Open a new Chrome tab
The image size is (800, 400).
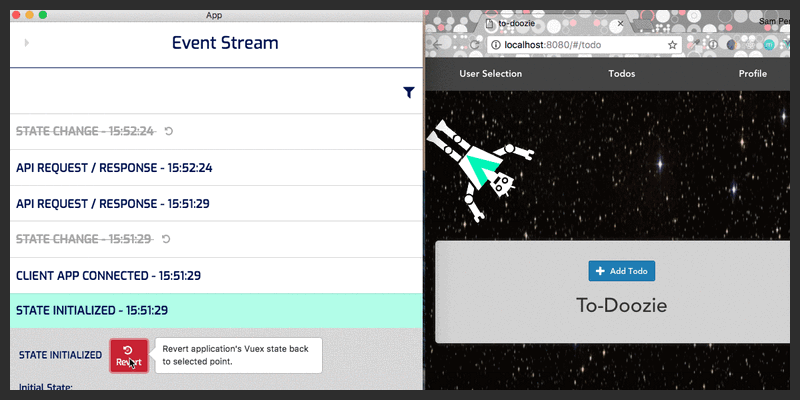[644, 24]
